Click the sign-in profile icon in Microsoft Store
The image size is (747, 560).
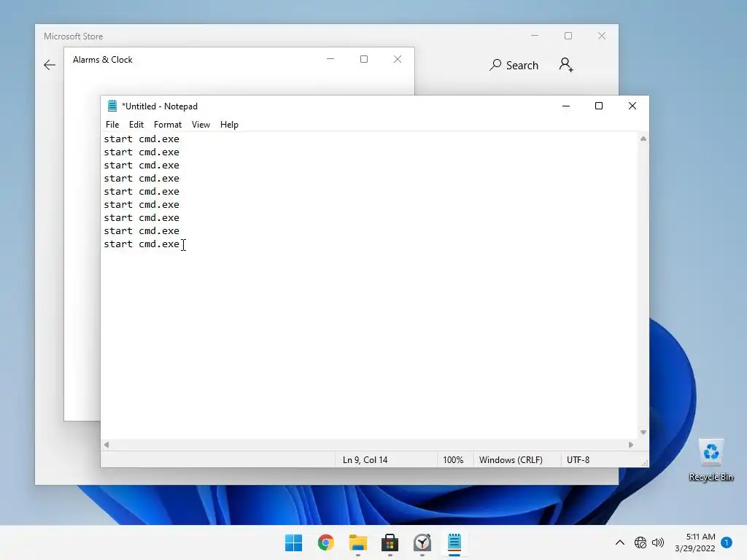pyautogui.click(x=566, y=65)
